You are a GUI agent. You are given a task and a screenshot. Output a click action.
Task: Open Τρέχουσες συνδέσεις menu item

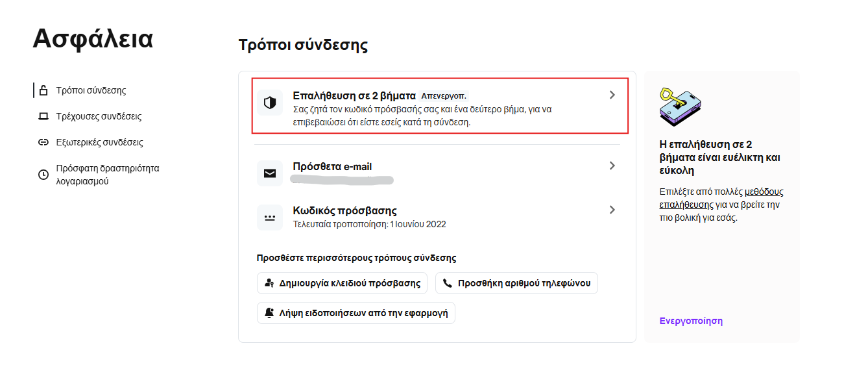pos(99,117)
